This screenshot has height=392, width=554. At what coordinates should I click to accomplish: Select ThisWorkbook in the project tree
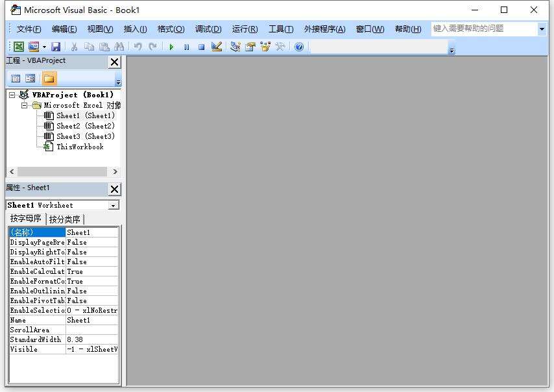coord(80,147)
